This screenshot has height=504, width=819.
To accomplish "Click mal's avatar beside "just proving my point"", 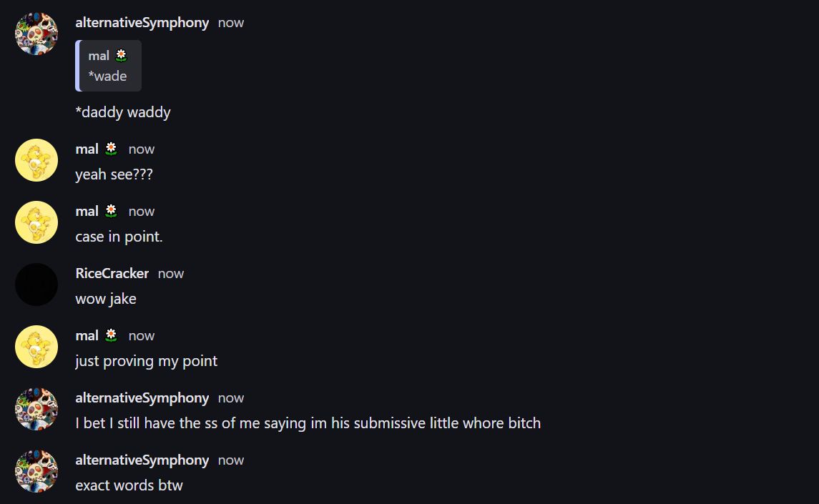I will (36, 347).
